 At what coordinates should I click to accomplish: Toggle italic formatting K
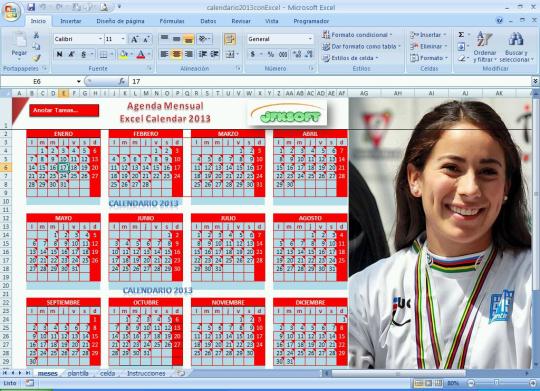tap(71, 54)
